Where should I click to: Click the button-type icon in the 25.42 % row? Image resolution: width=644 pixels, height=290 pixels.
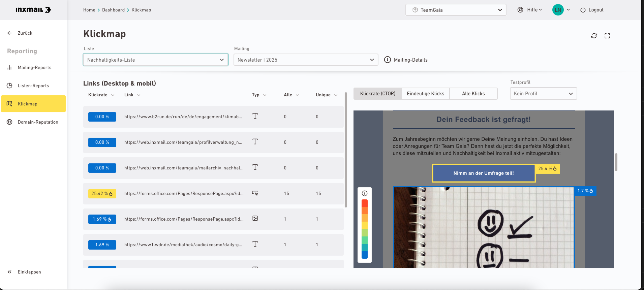click(x=255, y=193)
